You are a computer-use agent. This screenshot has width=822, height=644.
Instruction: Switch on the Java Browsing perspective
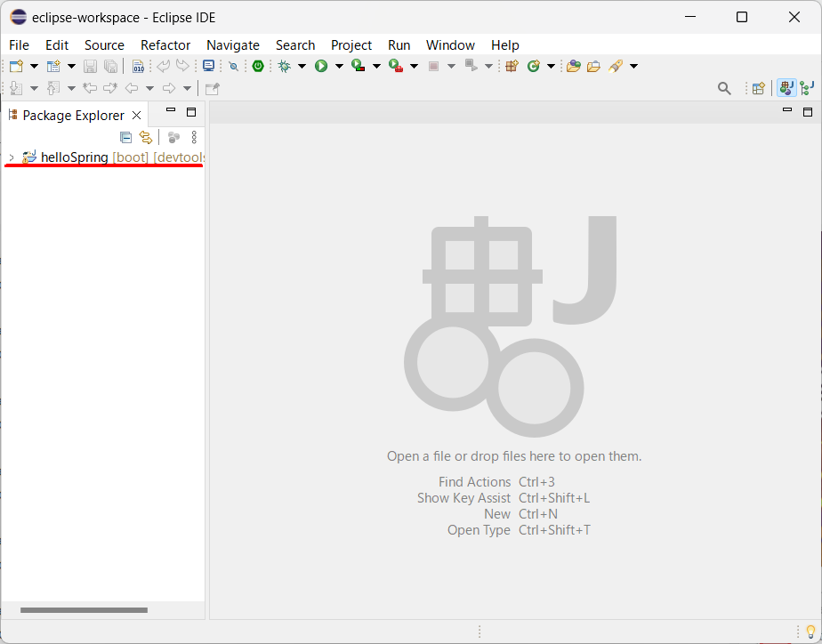pos(807,88)
